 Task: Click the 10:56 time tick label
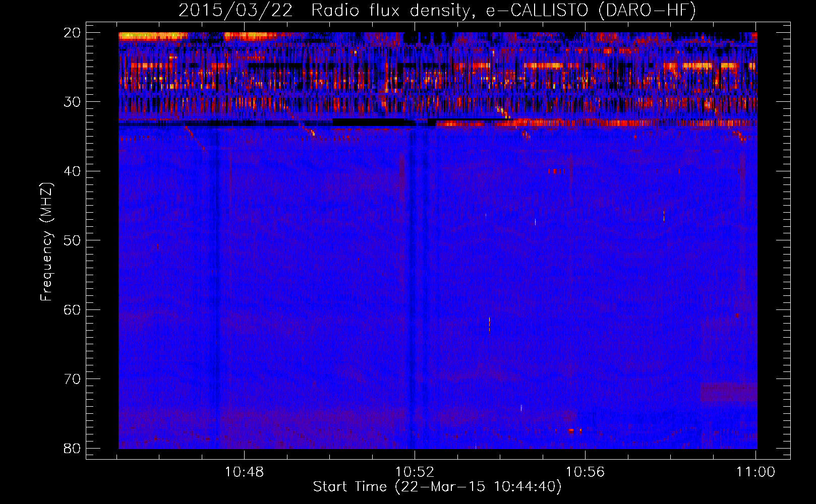point(585,472)
